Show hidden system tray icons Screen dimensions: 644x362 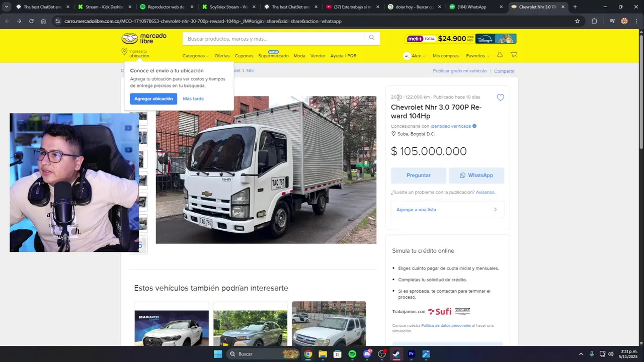pos(581,354)
